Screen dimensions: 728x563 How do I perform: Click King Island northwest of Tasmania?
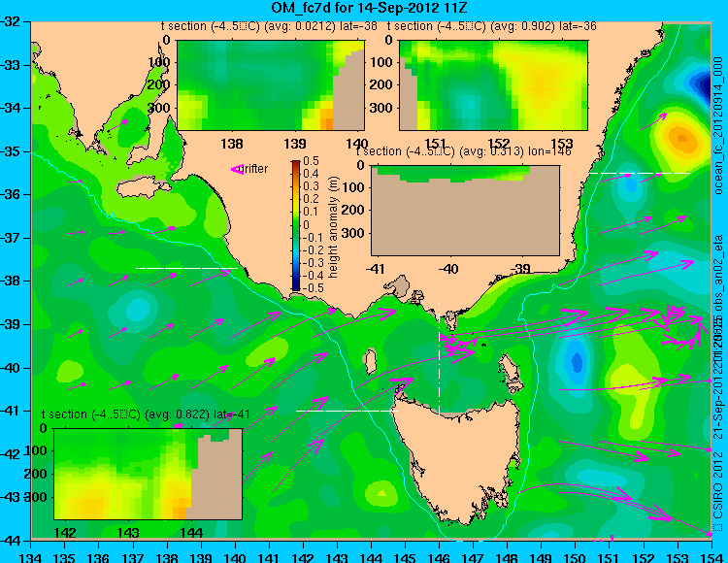point(370,361)
